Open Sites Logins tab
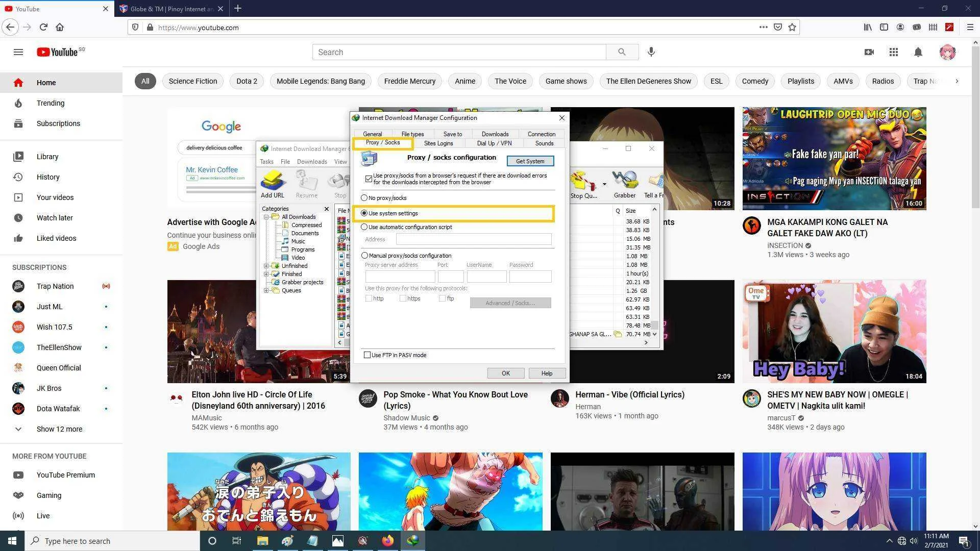The image size is (980, 551). click(x=438, y=143)
